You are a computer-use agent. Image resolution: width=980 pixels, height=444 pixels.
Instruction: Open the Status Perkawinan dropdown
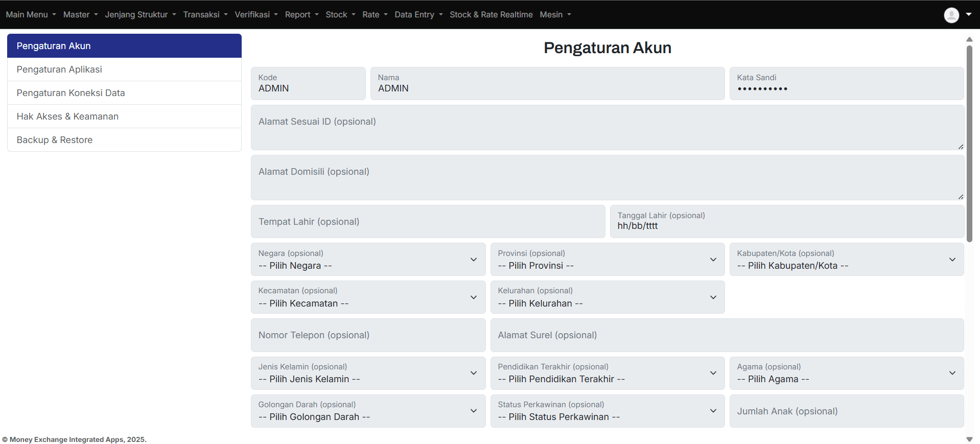(x=607, y=411)
